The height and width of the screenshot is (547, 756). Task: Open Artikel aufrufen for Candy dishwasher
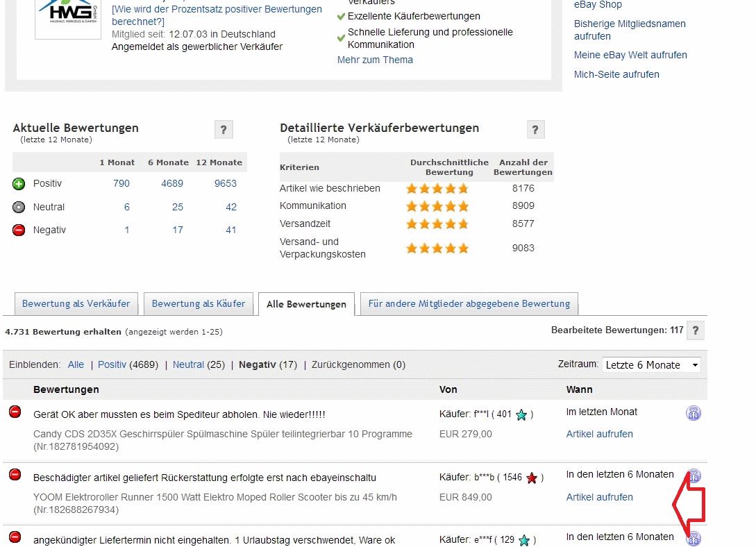tap(599, 434)
